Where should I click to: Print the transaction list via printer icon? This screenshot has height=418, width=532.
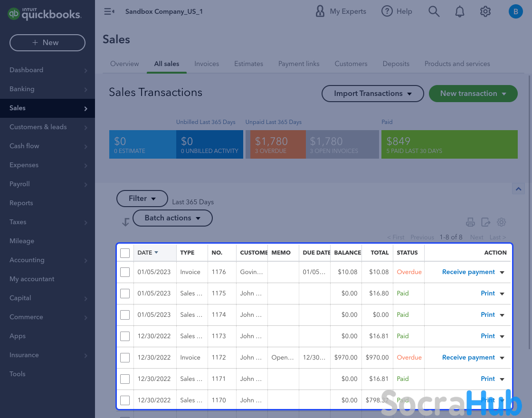470,222
